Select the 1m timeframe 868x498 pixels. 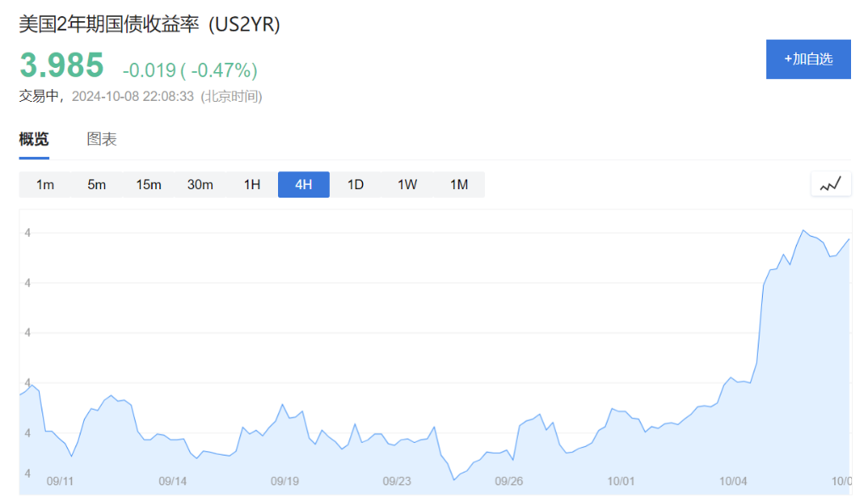(45, 185)
